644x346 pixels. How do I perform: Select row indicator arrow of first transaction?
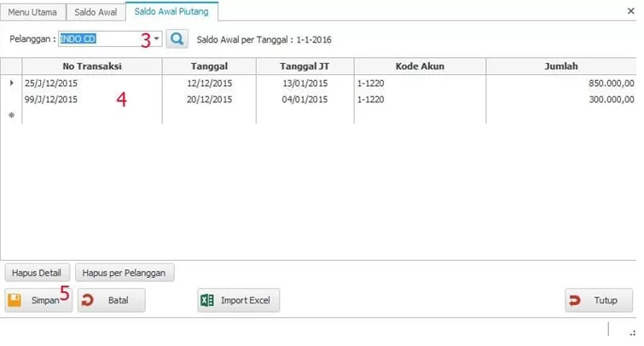click(x=11, y=84)
